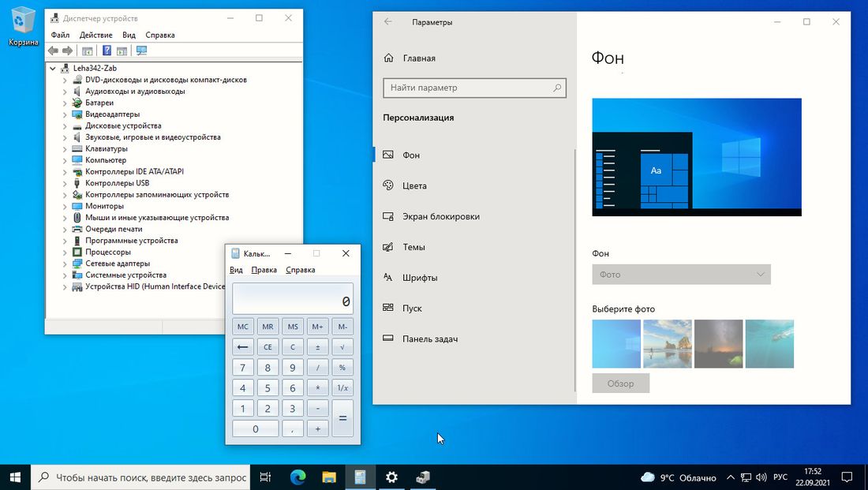Click calculator backspace arrow button
Screen dimensions: 868x490
(x=242, y=347)
